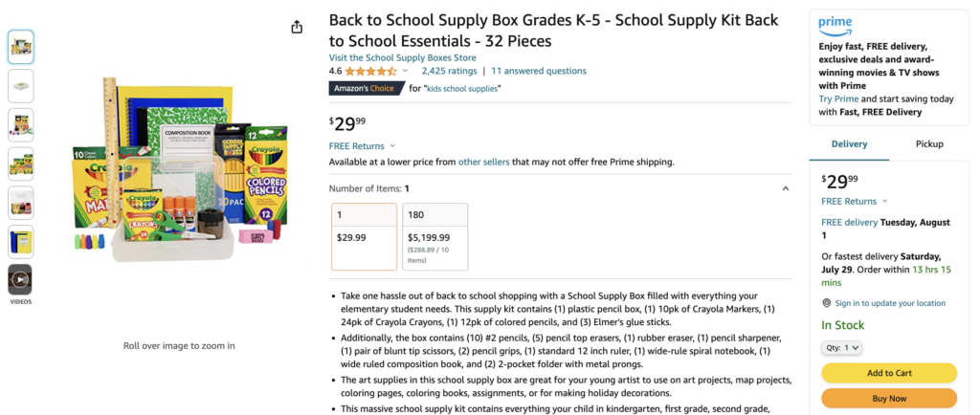Click the Add to Cart button

tap(889, 373)
